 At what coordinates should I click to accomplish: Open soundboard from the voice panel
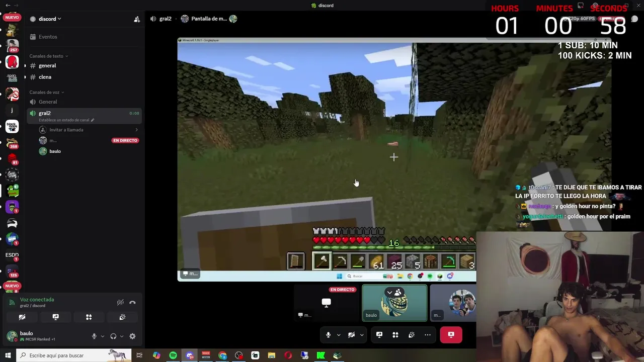point(122,317)
